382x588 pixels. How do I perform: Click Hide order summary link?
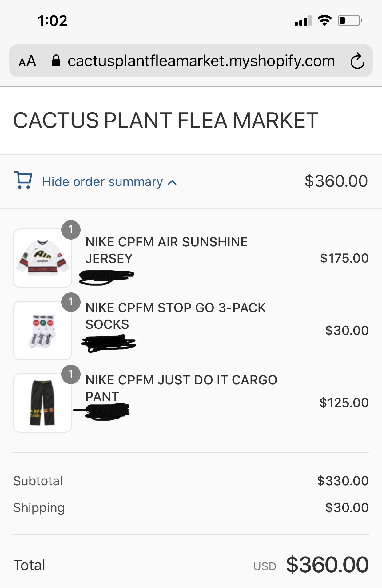(102, 182)
